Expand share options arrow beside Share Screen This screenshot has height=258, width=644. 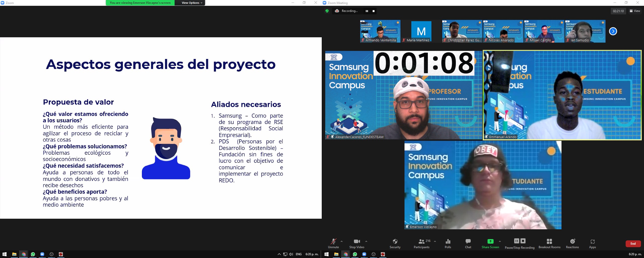[x=500, y=241]
